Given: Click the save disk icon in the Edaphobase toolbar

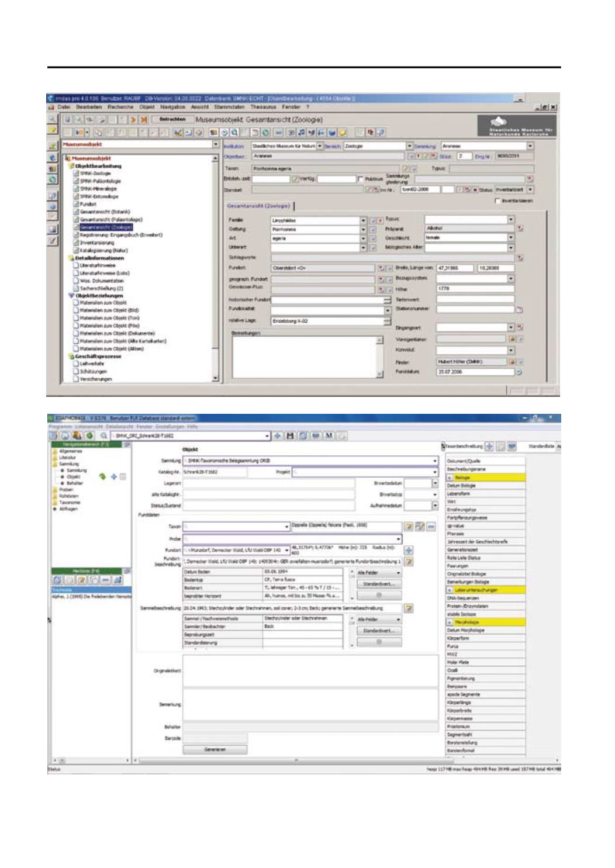Looking at the screenshot, I should coord(289,435).
